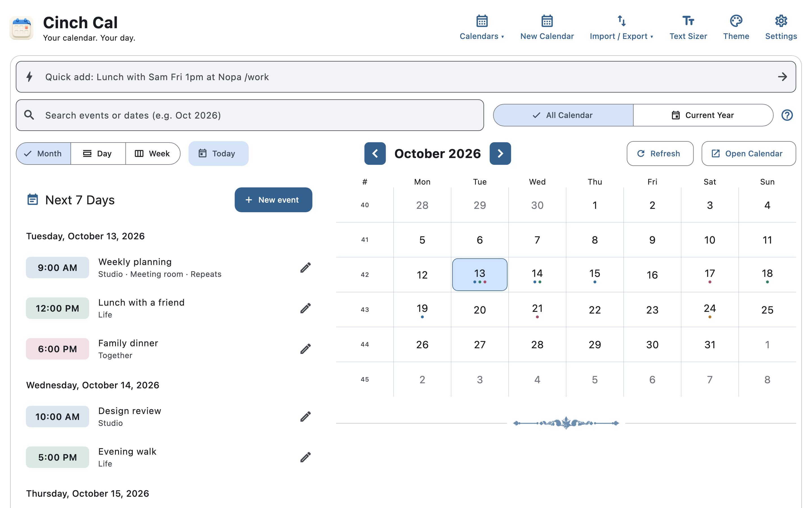The image size is (812, 508).
Task: Click the 6:00 PM time badge
Action: [58, 349]
